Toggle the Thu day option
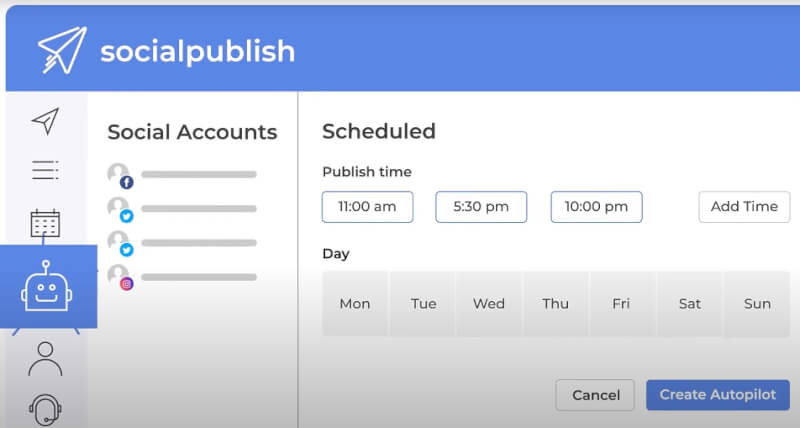This screenshot has height=428, width=800. 556,304
